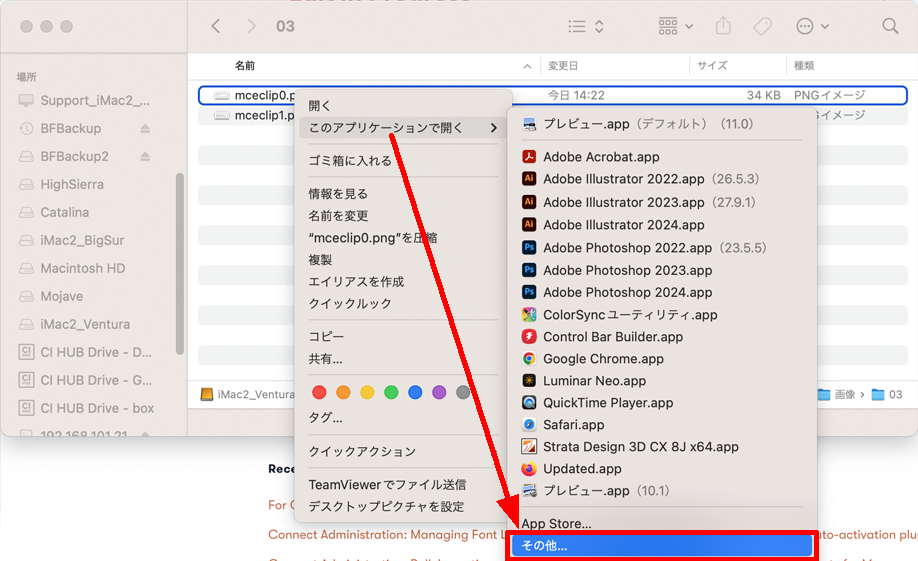Choose 開く in the context menu

point(320,106)
